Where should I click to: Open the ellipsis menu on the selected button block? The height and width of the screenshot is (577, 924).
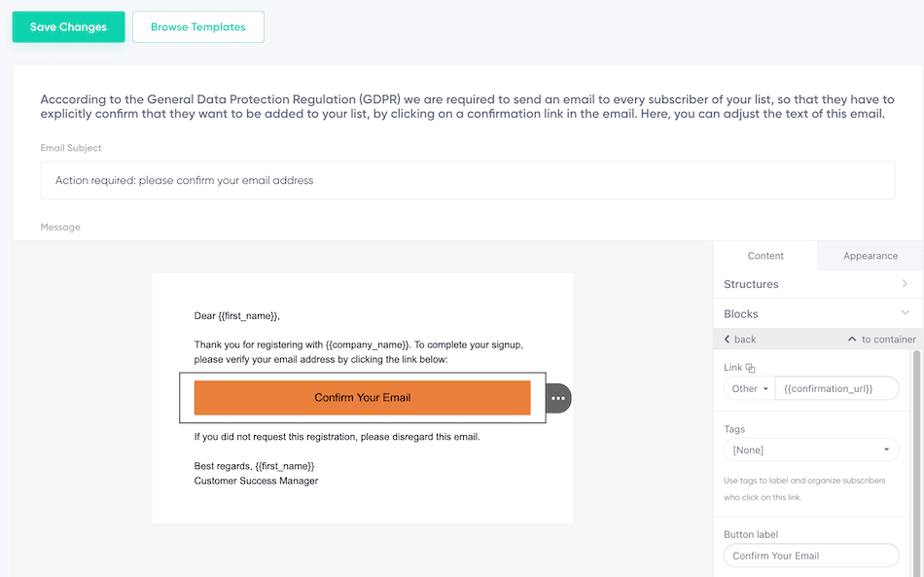[x=557, y=397]
